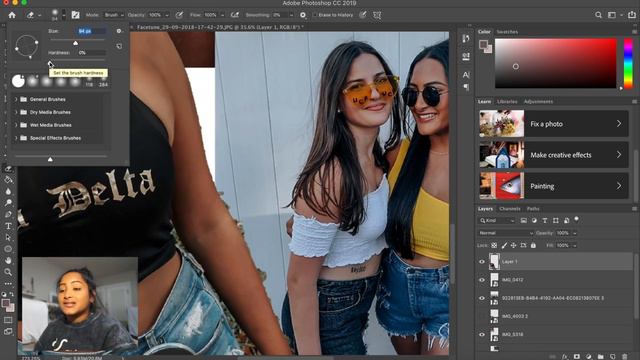Toggle the brush settings panel icon
This screenshot has height=360, width=640.
[76, 15]
